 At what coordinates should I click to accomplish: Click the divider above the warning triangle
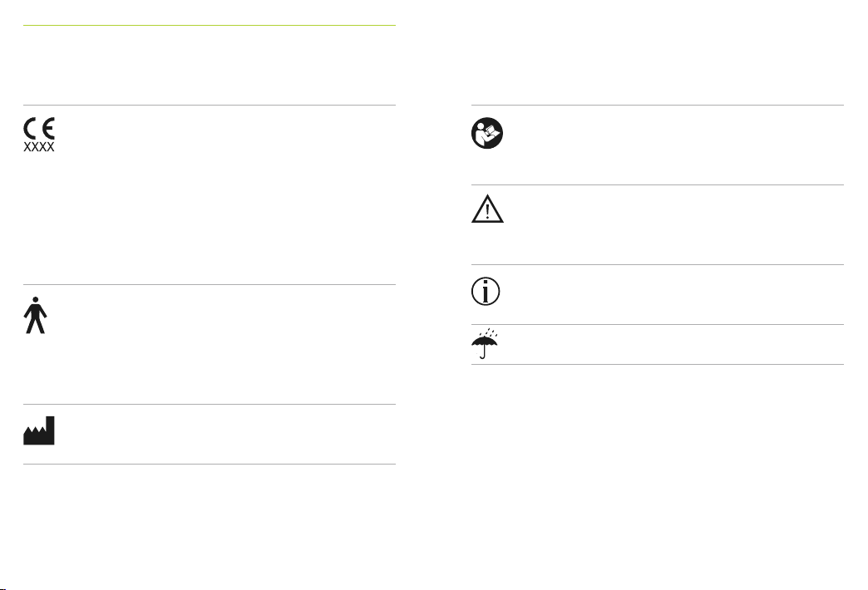point(658,184)
